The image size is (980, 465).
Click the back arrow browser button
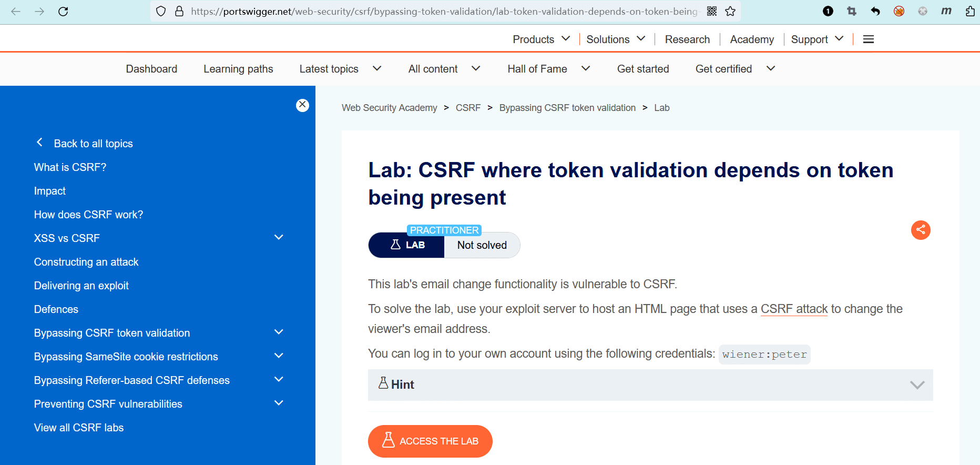click(16, 12)
